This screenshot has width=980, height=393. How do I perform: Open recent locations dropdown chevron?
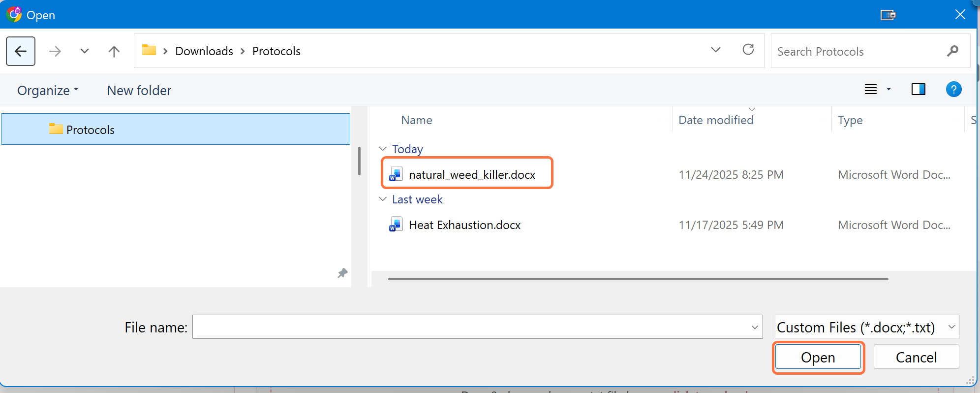85,51
